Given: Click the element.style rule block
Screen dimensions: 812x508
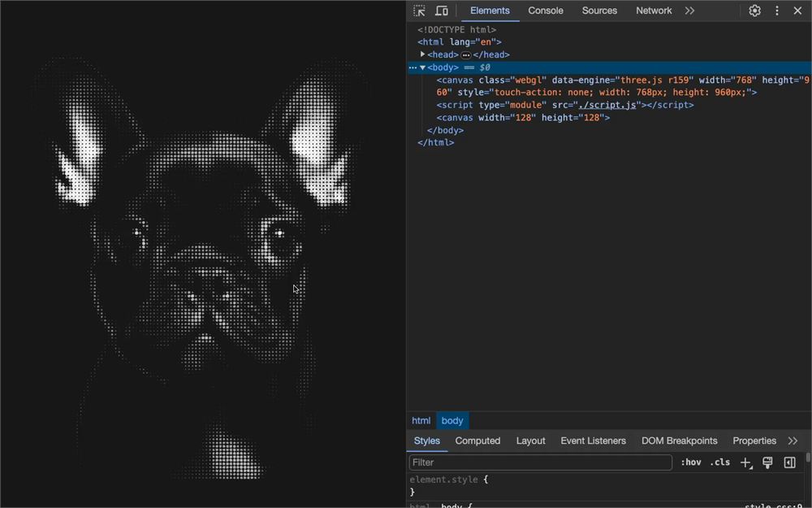Looking at the screenshot, I should (607, 486).
